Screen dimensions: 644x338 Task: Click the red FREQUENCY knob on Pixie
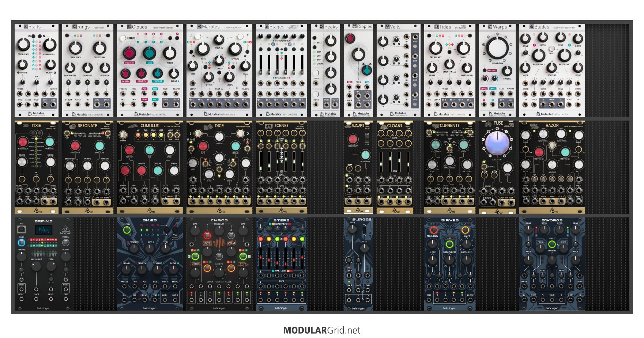[x=23, y=142]
